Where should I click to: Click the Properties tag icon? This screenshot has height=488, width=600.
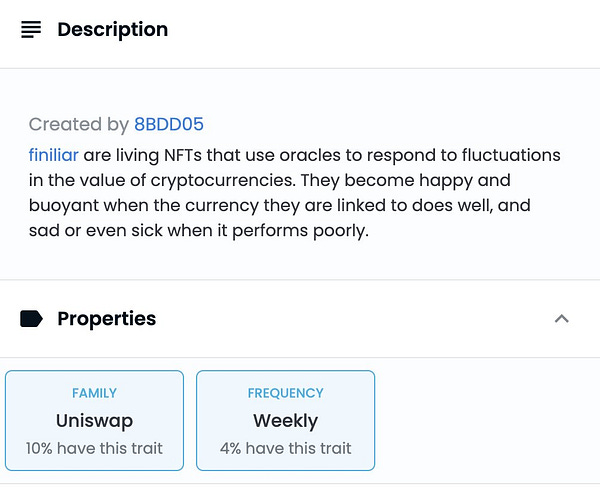31,319
